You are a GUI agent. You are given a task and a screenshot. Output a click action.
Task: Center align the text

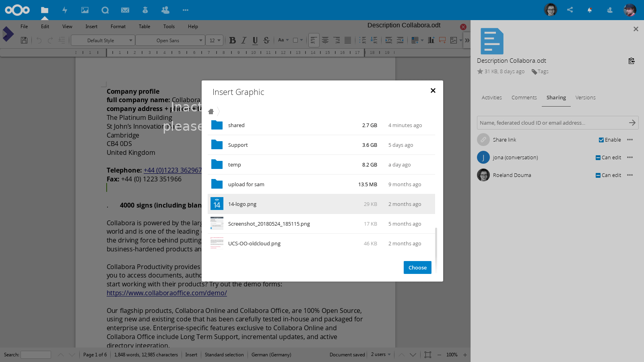coord(325,40)
